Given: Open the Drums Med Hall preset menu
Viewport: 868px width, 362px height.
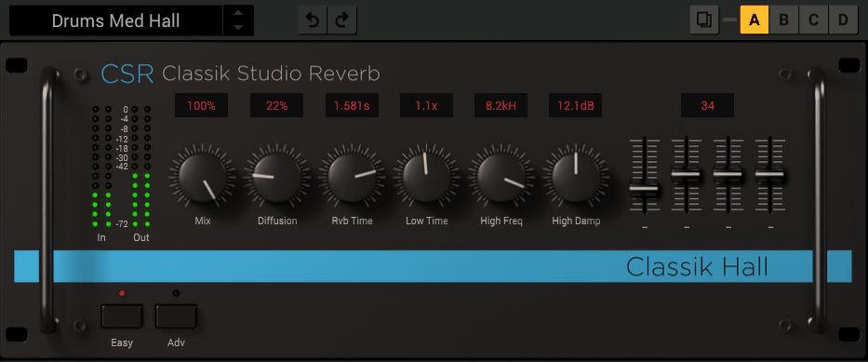Looking at the screenshot, I should [x=115, y=21].
